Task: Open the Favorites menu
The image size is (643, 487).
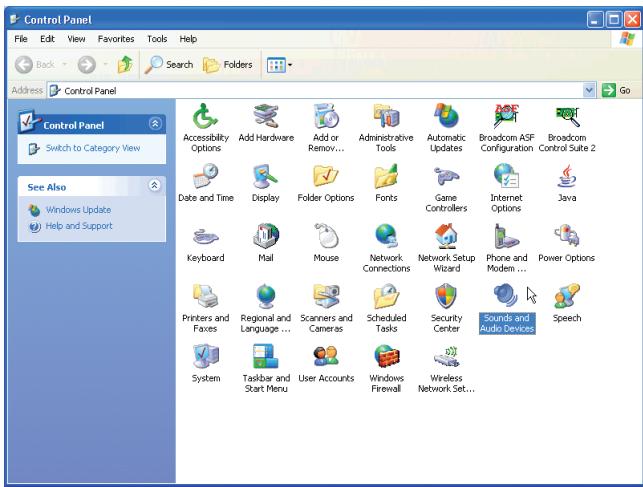Action: (117, 38)
